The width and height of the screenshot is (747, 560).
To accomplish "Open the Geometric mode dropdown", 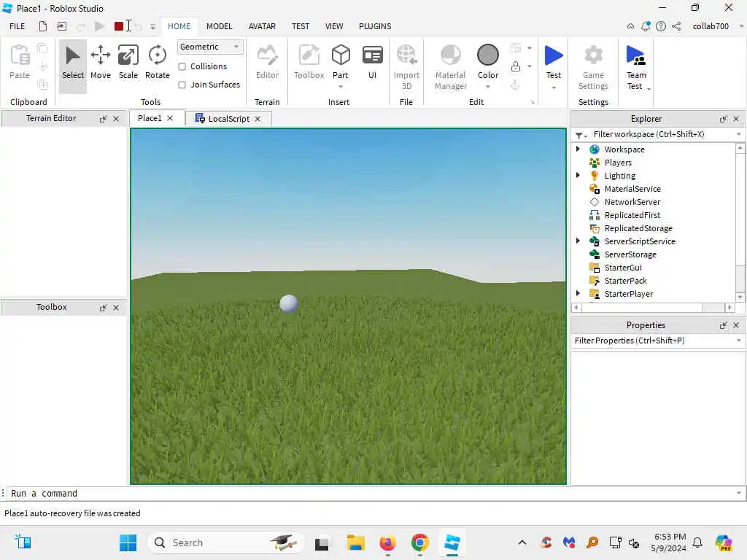I will 210,47.
